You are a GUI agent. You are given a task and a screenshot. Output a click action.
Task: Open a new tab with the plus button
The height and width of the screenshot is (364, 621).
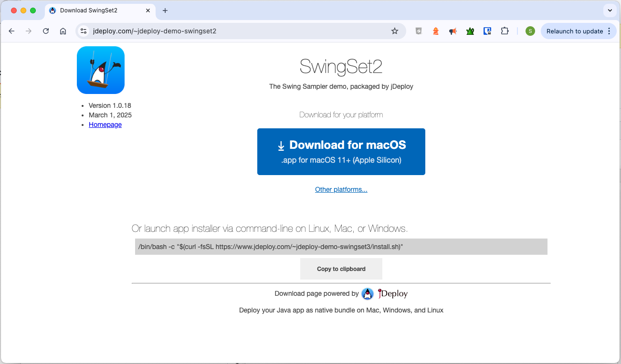click(x=165, y=10)
